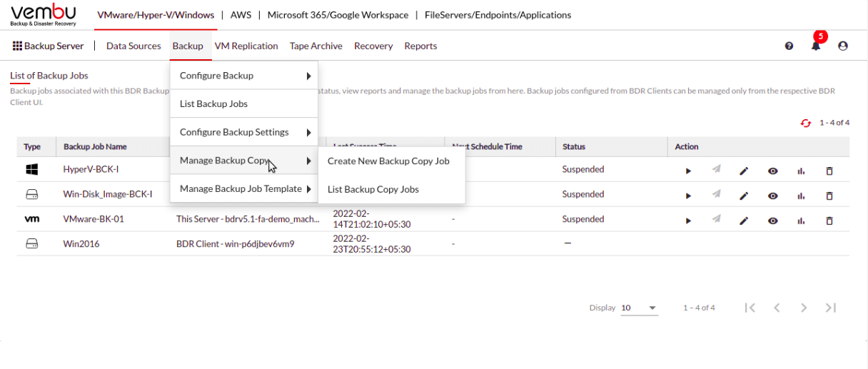Open the Tape Archive menu
Screen dimensions: 868x369
[x=316, y=46]
